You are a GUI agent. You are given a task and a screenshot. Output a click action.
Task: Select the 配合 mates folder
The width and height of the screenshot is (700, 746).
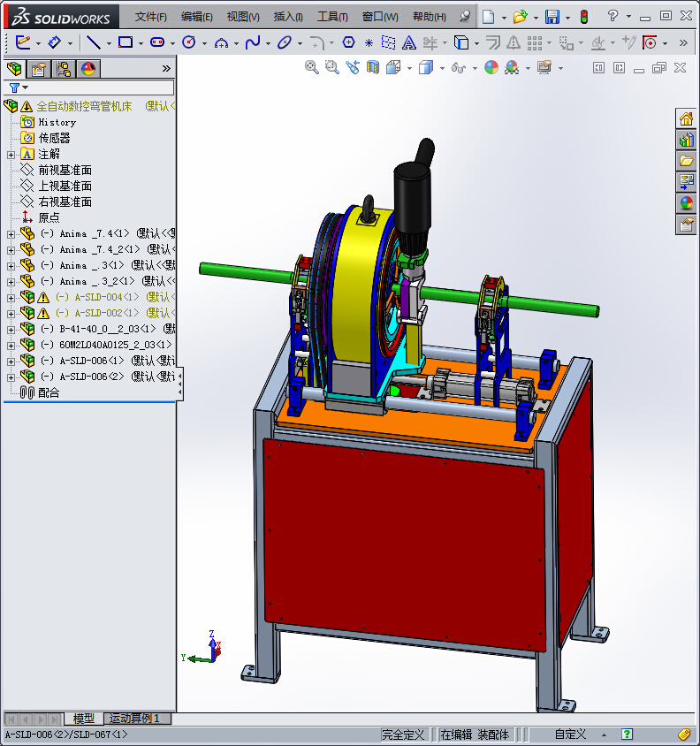pyautogui.click(x=49, y=393)
